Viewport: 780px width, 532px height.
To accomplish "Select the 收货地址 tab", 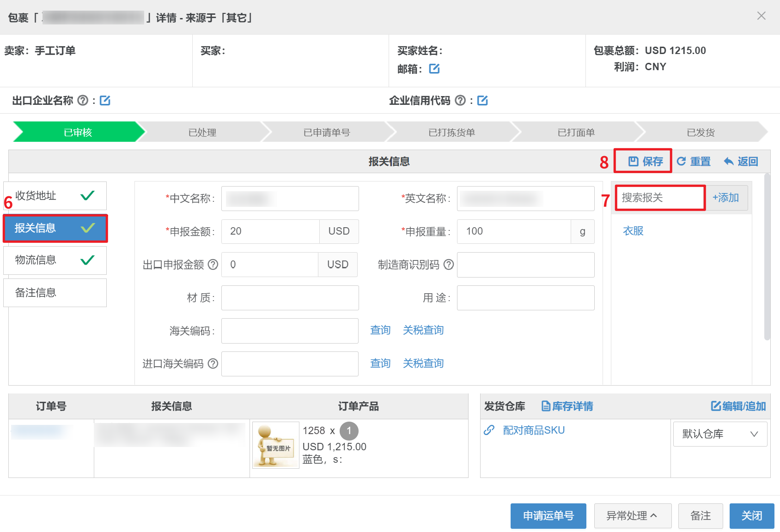I will (x=55, y=196).
